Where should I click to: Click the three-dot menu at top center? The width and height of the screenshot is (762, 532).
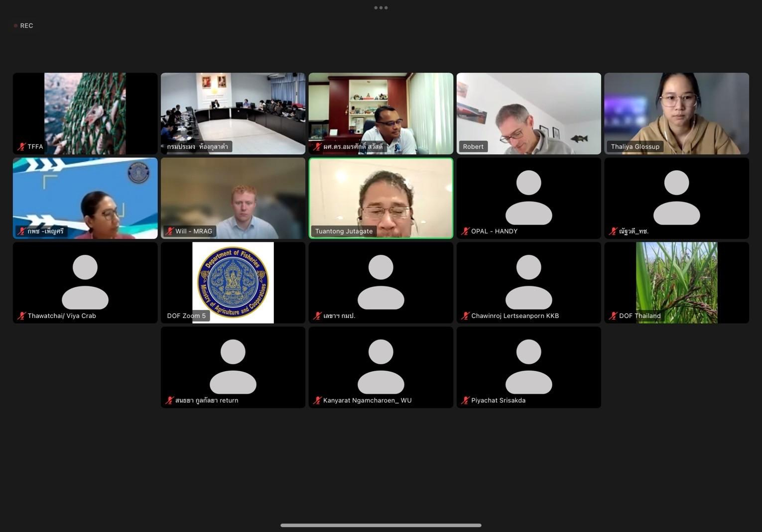[381, 7]
